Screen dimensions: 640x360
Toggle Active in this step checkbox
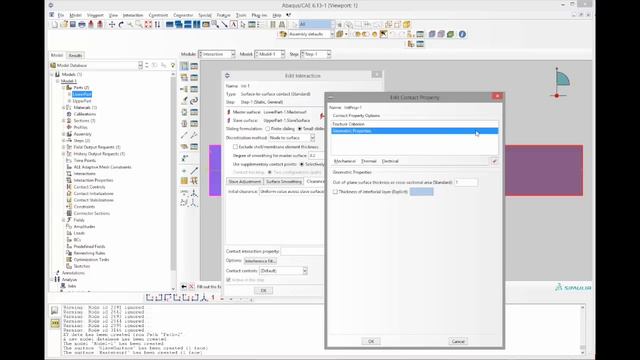(x=229, y=280)
